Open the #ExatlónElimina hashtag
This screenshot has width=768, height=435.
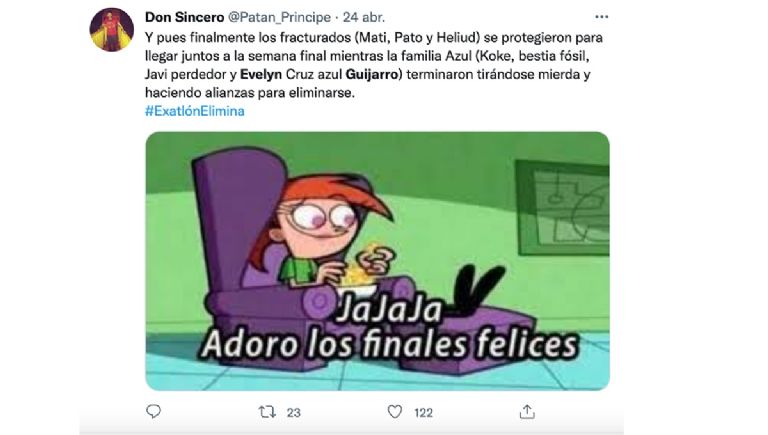(194, 111)
